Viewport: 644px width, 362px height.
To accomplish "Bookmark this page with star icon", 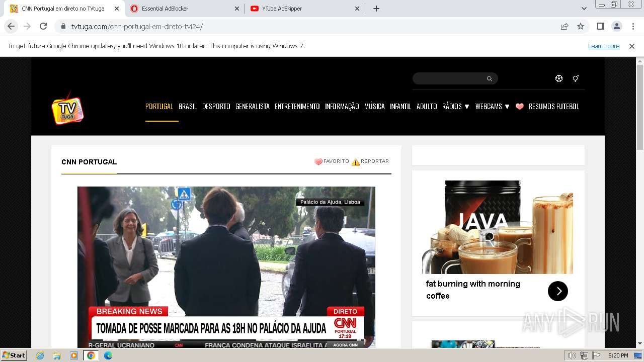I will coord(581,26).
